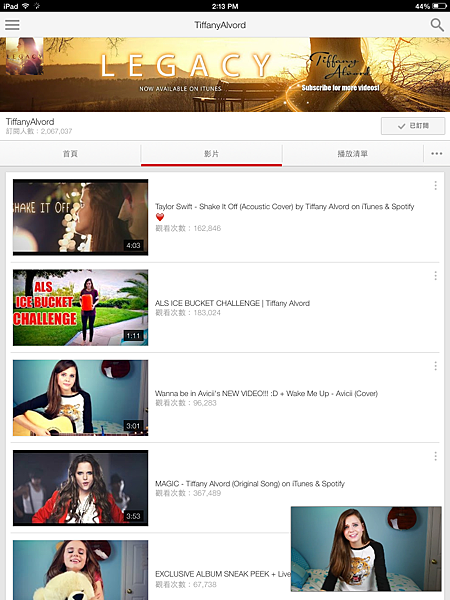Screen dimensions: 450x600
Task: Tap subscriber count 2,067,037
Action: click(x=39, y=131)
